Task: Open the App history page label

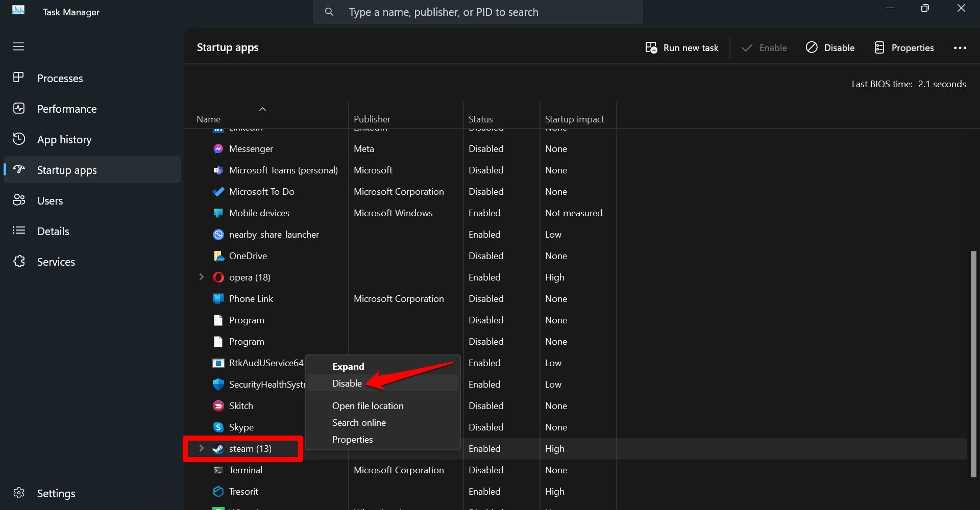Action: [x=64, y=140]
